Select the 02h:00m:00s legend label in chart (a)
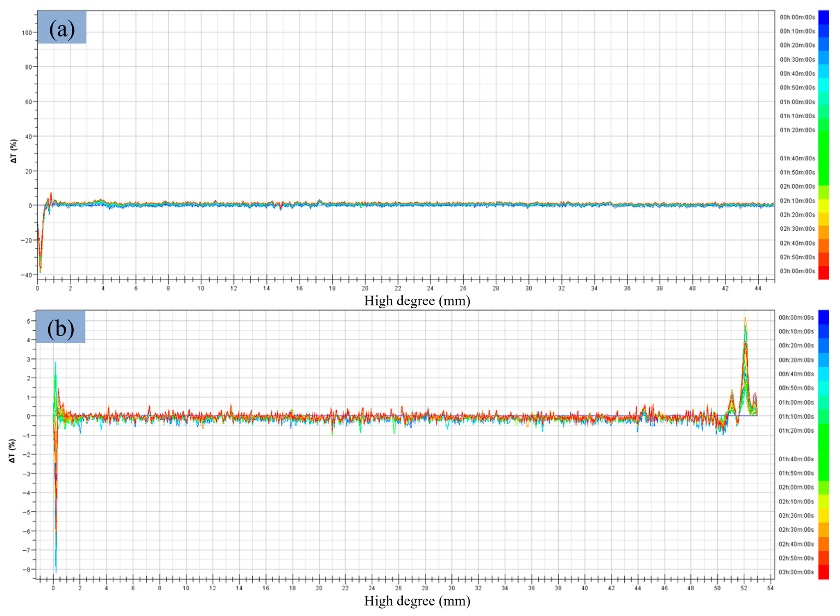 coord(797,186)
